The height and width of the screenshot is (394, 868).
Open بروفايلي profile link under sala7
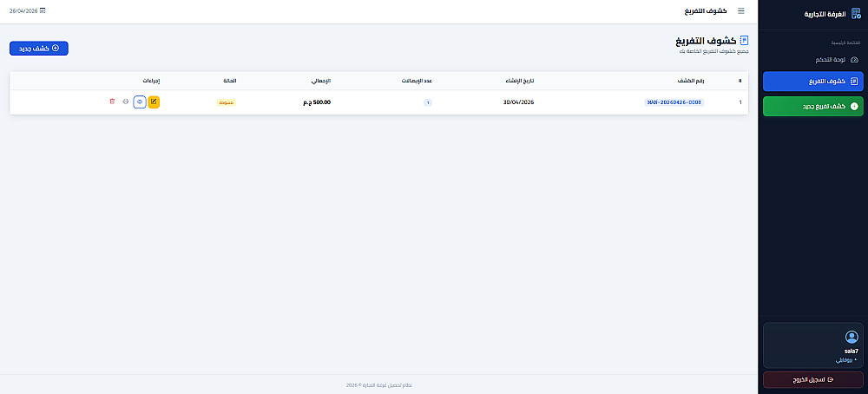(x=846, y=360)
